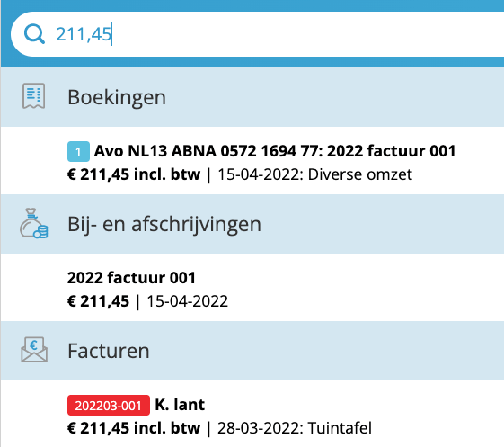Click the search field containing 211,45
Viewport: 504px width, 447px height.
(257, 34)
